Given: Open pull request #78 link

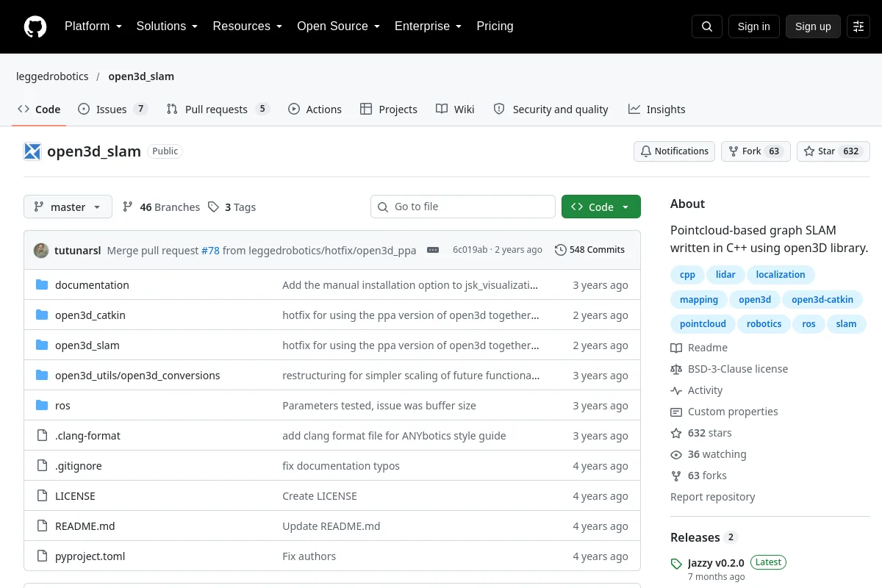Looking at the screenshot, I should pos(210,251).
